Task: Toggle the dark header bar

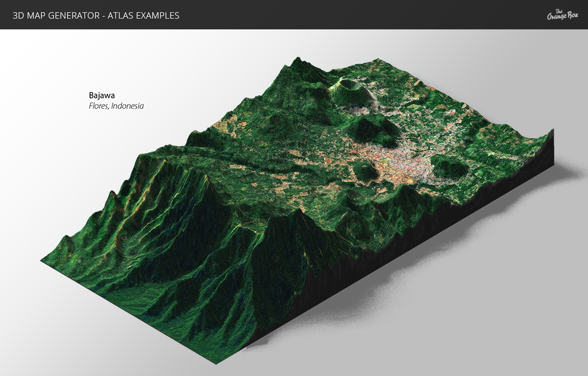Action: click(x=294, y=15)
